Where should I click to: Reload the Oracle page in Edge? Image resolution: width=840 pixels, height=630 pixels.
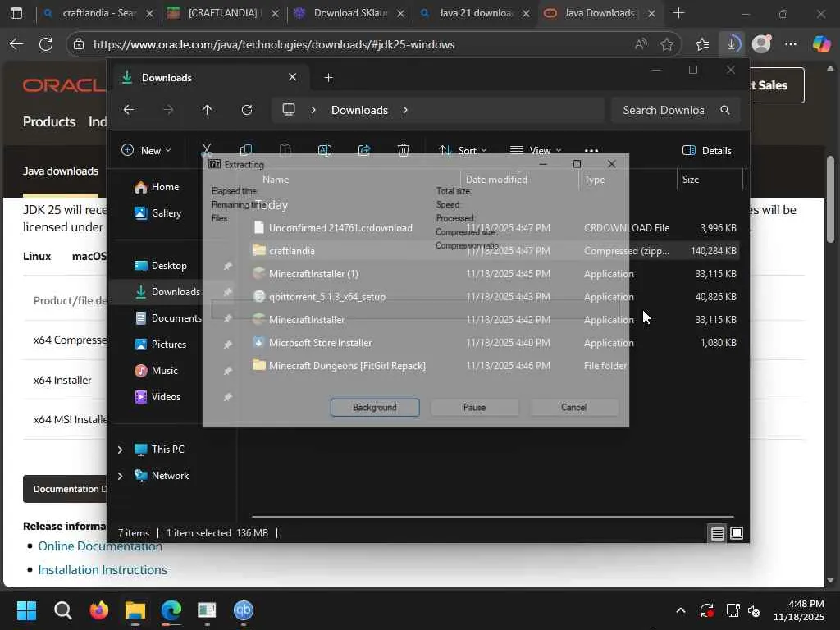click(x=46, y=44)
